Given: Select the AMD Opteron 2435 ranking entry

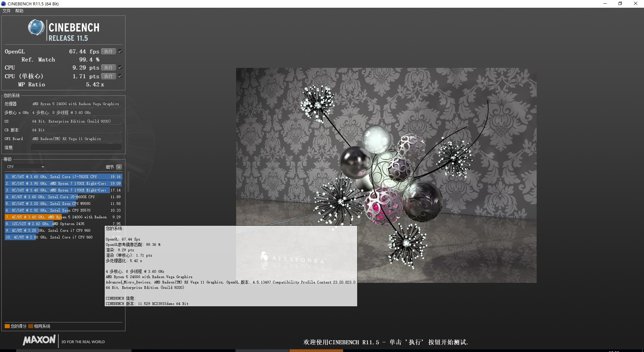Looking at the screenshot, I should 50,224.
